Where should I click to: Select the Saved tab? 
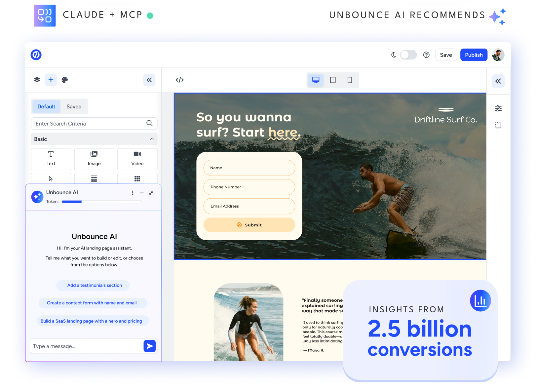click(74, 106)
